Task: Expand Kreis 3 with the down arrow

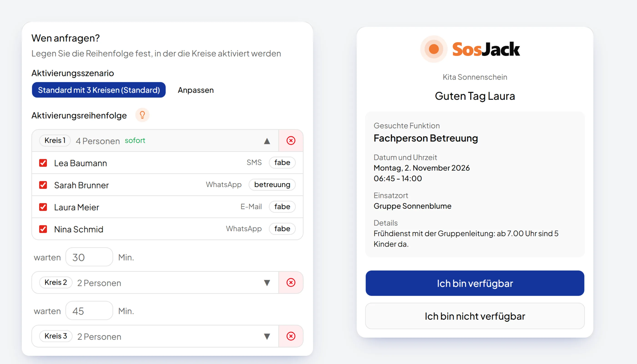Action: point(267,336)
